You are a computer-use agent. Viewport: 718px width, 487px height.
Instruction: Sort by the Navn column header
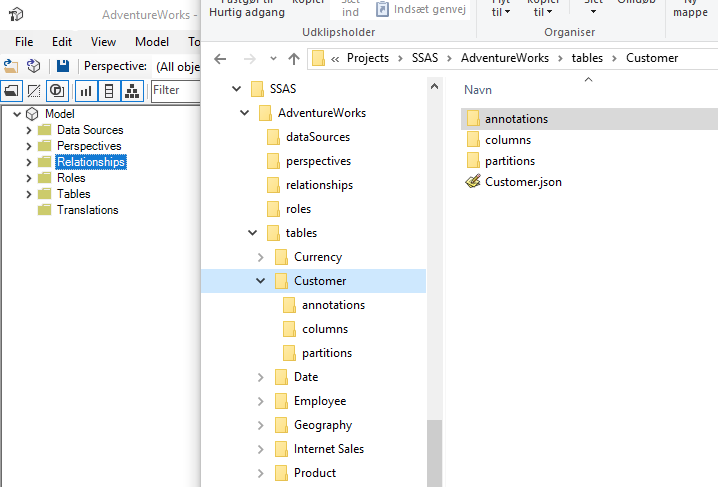478,90
